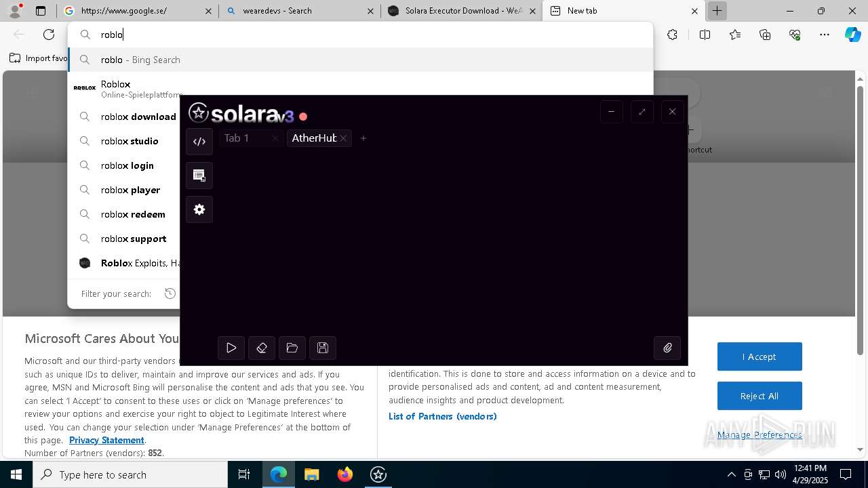Open Firefox from taskbar
This screenshot has height=488, width=868.
(x=344, y=474)
